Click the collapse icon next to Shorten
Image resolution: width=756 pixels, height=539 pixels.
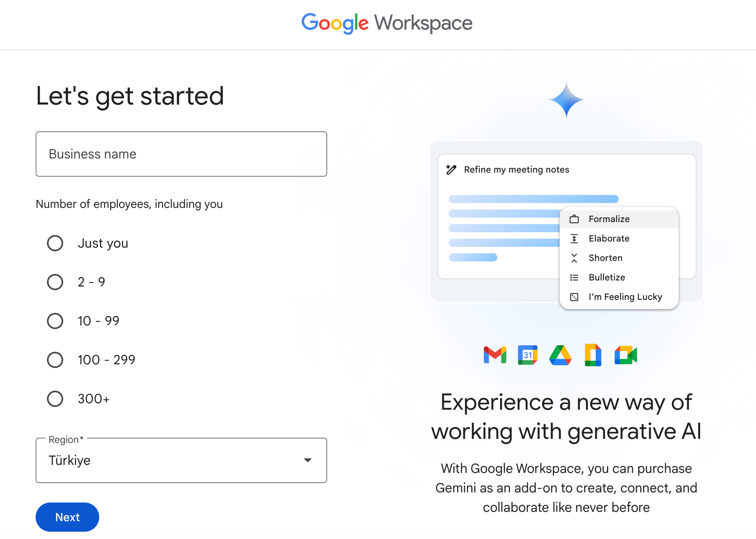point(574,258)
